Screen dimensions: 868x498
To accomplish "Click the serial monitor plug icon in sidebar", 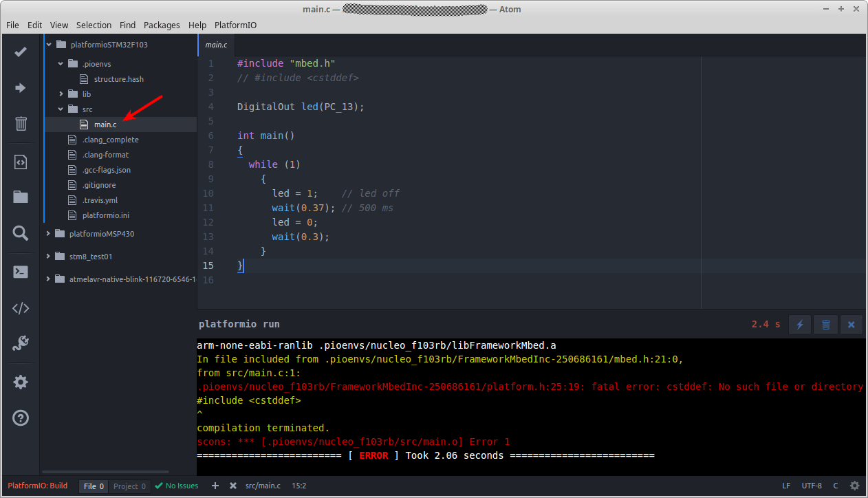I will click(21, 344).
